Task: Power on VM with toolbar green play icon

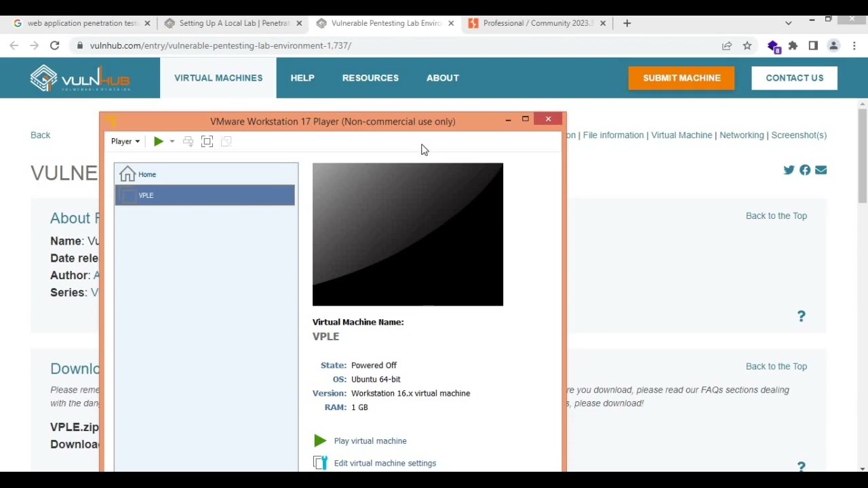Action: point(158,141)
